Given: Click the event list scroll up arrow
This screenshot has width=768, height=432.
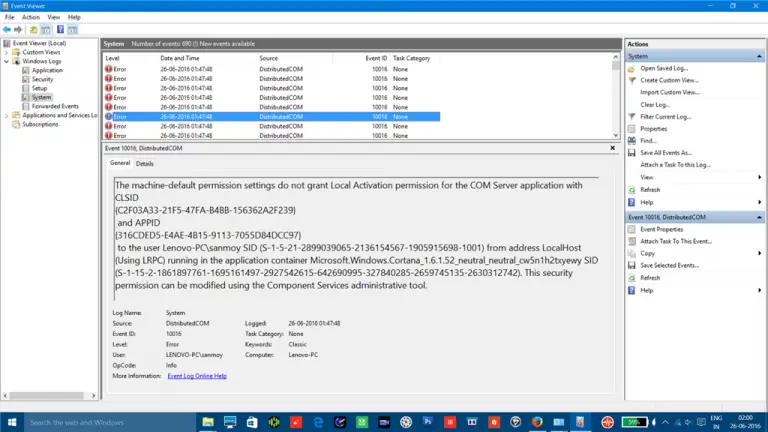Looking at the screenshot, I should point(616,57).
